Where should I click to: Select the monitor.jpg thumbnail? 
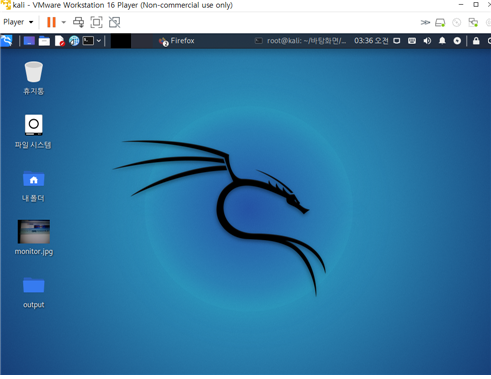pyautogui.click(x=34, y=231)
